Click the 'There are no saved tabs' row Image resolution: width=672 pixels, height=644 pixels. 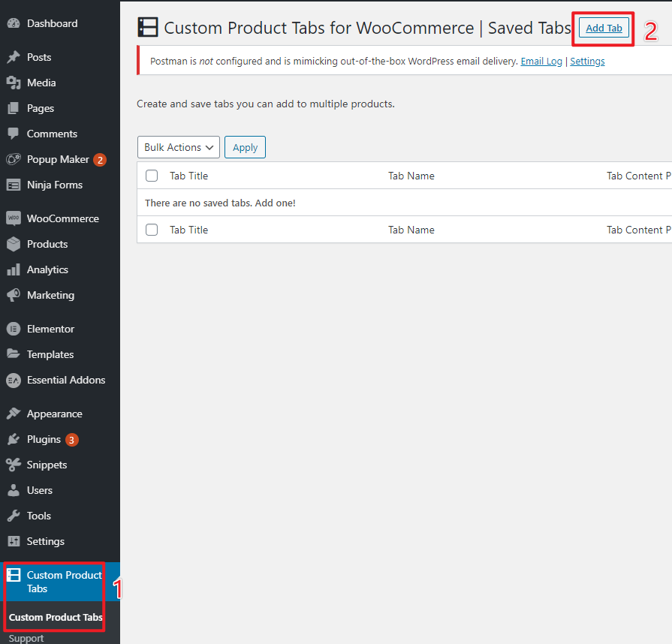405,203
